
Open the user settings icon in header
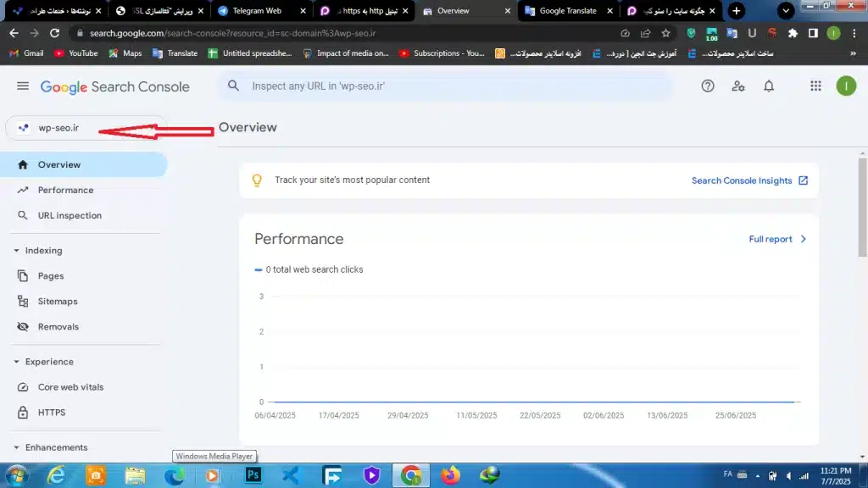pos(738,86)
